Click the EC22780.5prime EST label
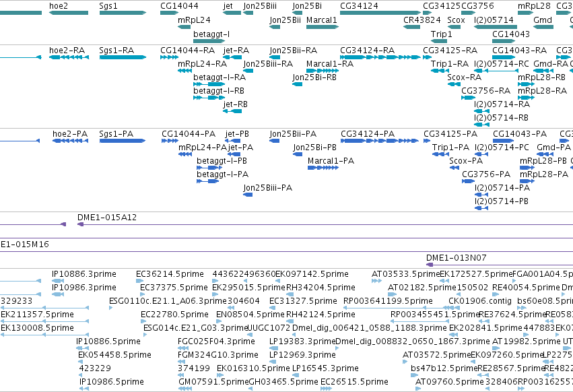 (x=174, y=314)
